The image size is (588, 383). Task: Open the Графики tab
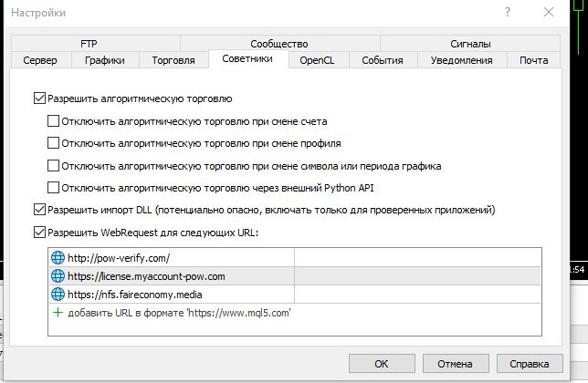pos(105,60)
